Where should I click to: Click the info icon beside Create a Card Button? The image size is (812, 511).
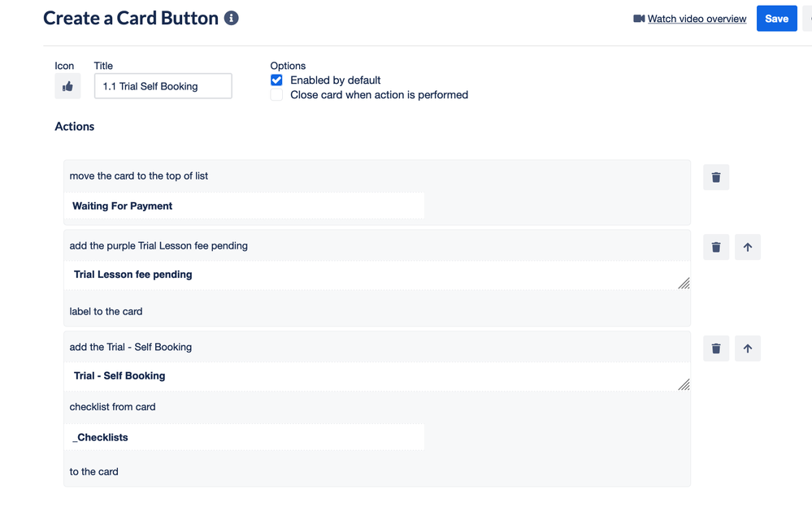pyautogui.click(x=231, y=18)
